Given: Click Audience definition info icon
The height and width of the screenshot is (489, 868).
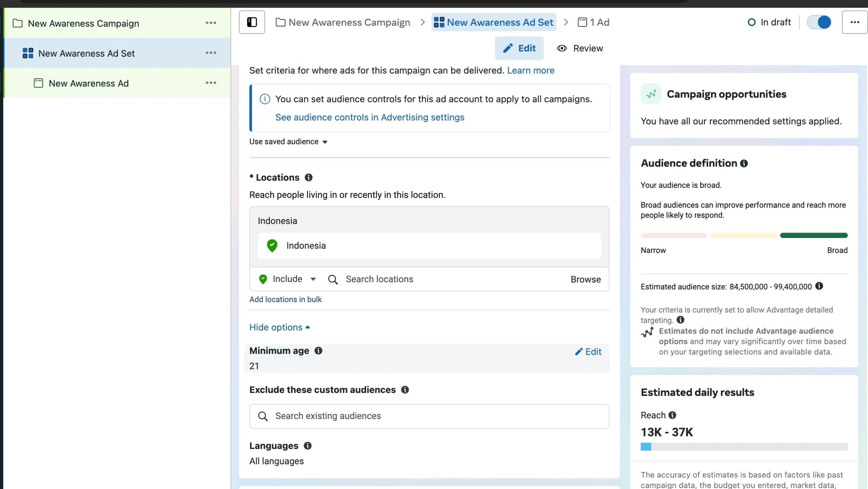Looking at the screenshot, I should [x=744, y=163].
